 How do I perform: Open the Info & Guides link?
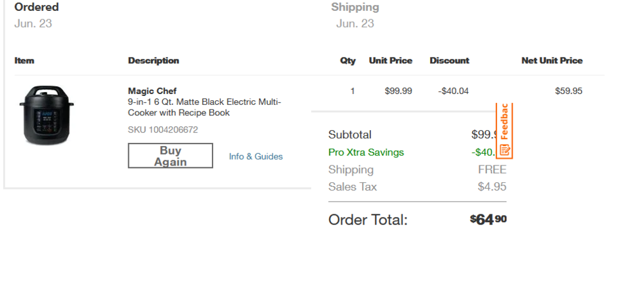click(256, 156)
